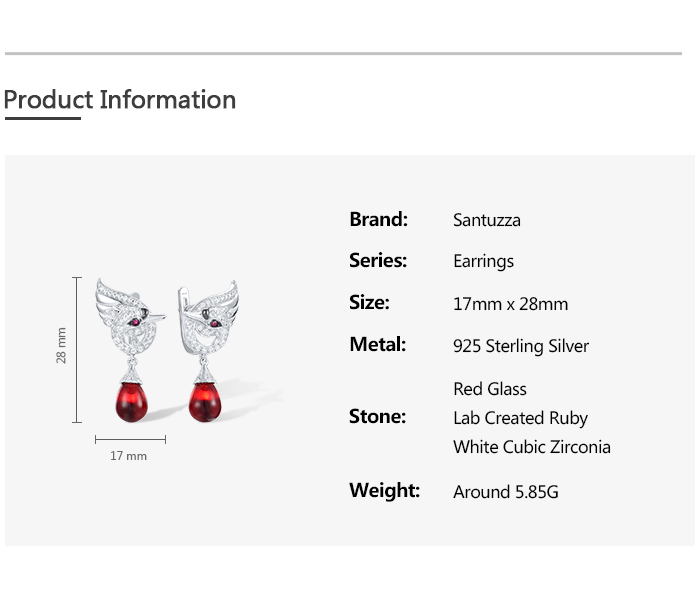Click the 28 mm height label
This screenshot has height=596, width=700.
click(x=61, y=345)
